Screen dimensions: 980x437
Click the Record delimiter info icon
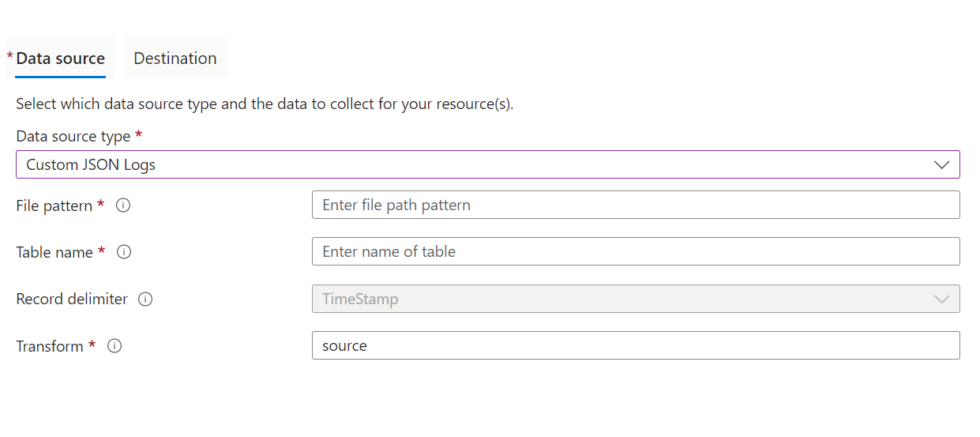(145, 299)
